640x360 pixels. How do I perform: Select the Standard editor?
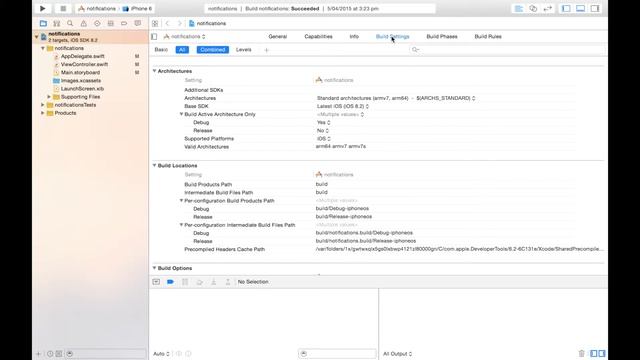tap(519, 8)
